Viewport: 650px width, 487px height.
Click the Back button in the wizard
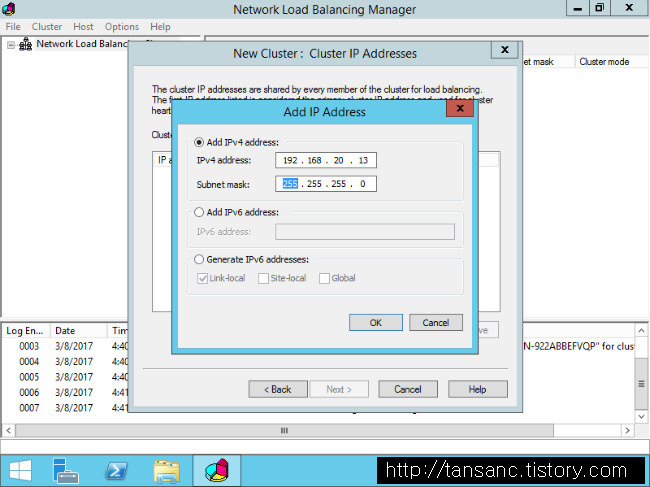(x=278, y=389)
